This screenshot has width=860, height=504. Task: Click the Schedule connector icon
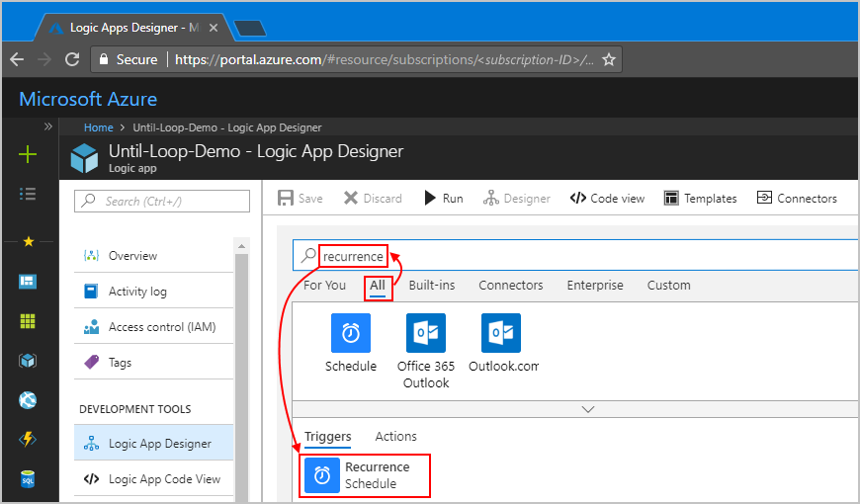click(x=350, y=333)
